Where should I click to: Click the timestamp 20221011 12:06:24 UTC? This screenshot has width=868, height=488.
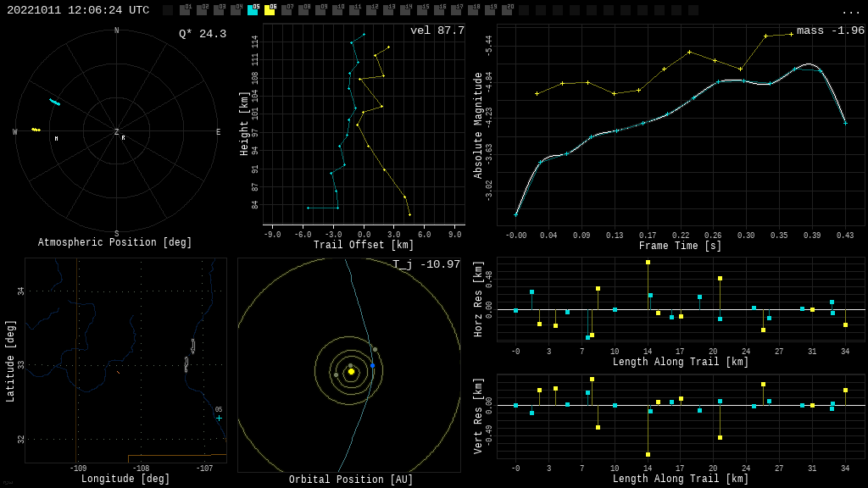pyautogui.click(x=78, y=10)
